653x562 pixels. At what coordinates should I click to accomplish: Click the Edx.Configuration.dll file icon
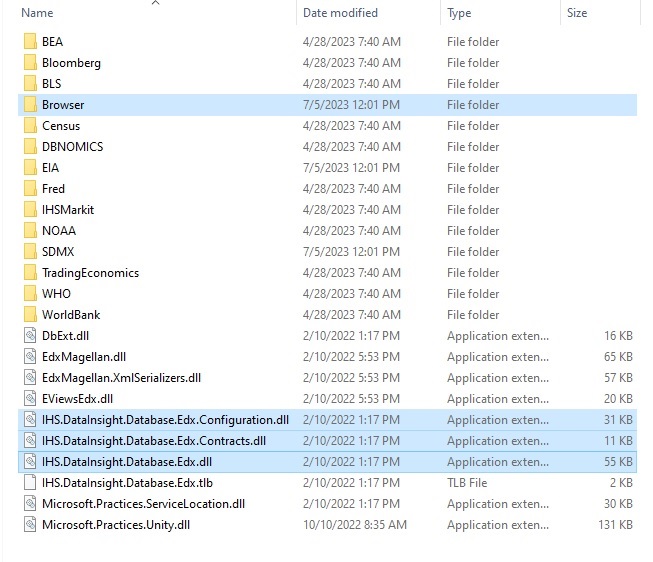point(30,420)
